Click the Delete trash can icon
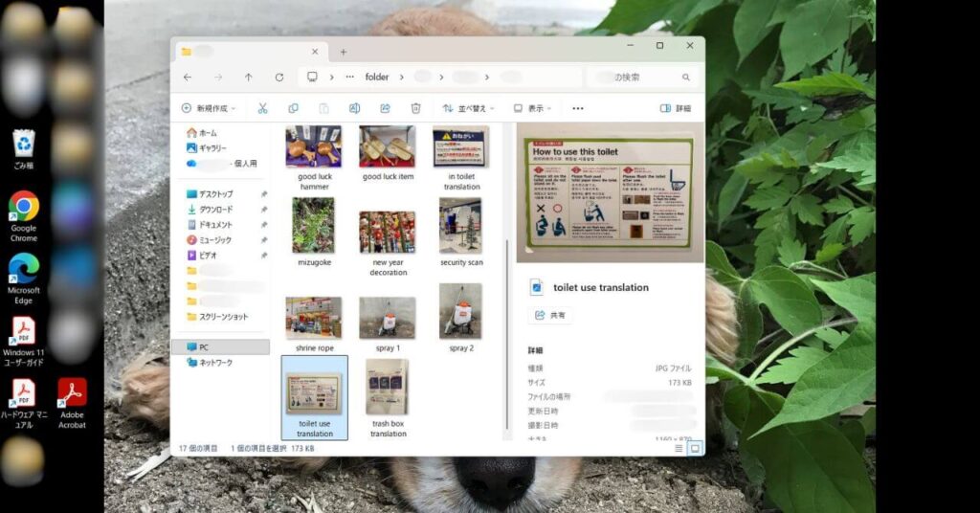980x513 pixels. click(x=415, y=108)
